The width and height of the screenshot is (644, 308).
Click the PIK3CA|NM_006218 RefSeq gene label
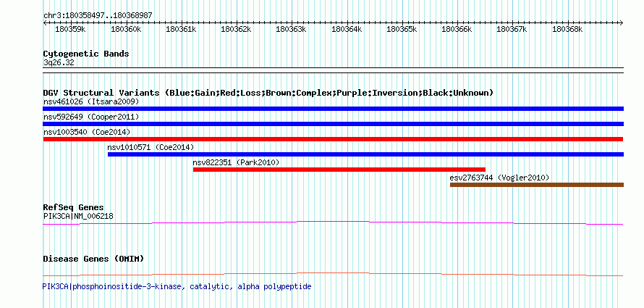pos(78,216)
